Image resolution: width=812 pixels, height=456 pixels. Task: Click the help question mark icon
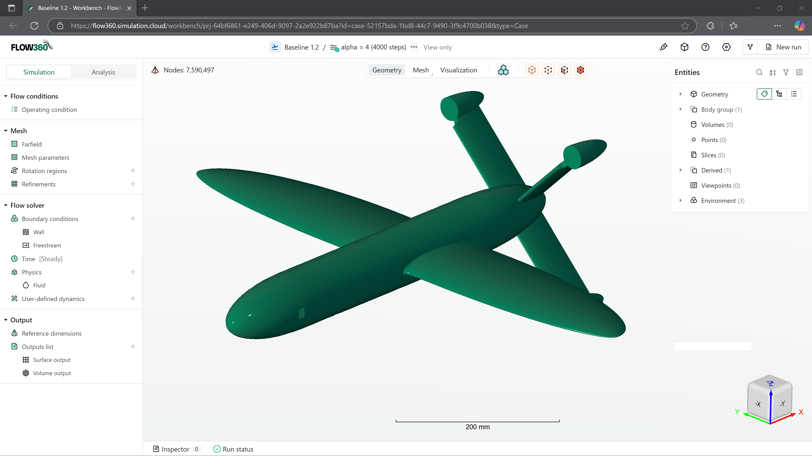pos(705,47)
